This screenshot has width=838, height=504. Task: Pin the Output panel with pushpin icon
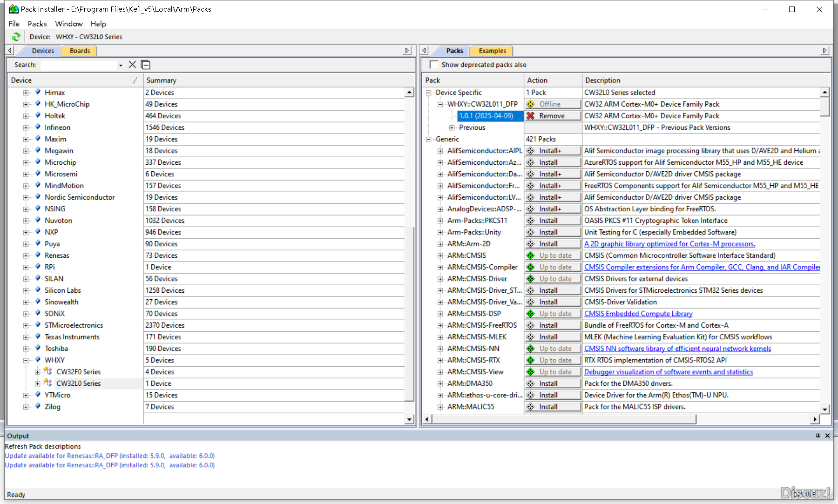[818, 436]
